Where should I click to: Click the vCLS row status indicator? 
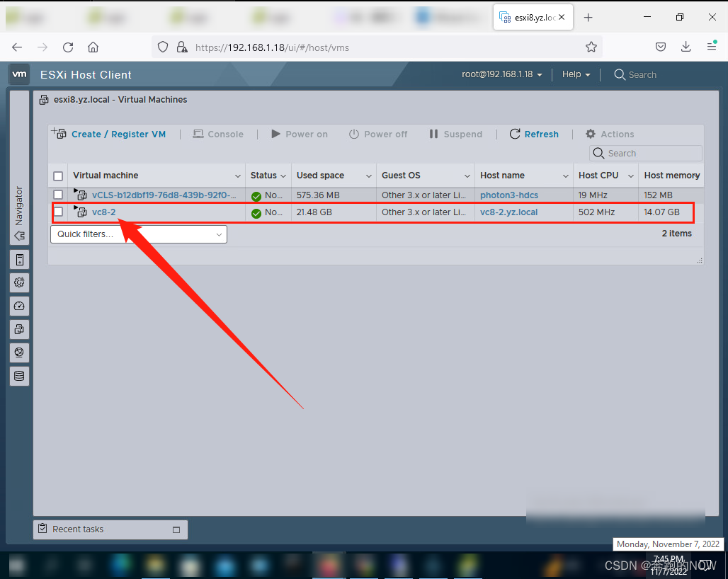coord(256,196)
